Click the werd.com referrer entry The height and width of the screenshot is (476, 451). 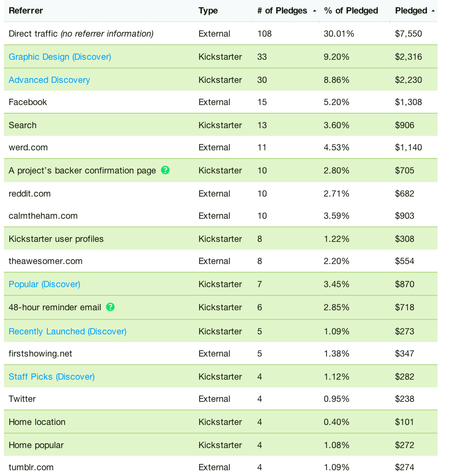(28, 147)
